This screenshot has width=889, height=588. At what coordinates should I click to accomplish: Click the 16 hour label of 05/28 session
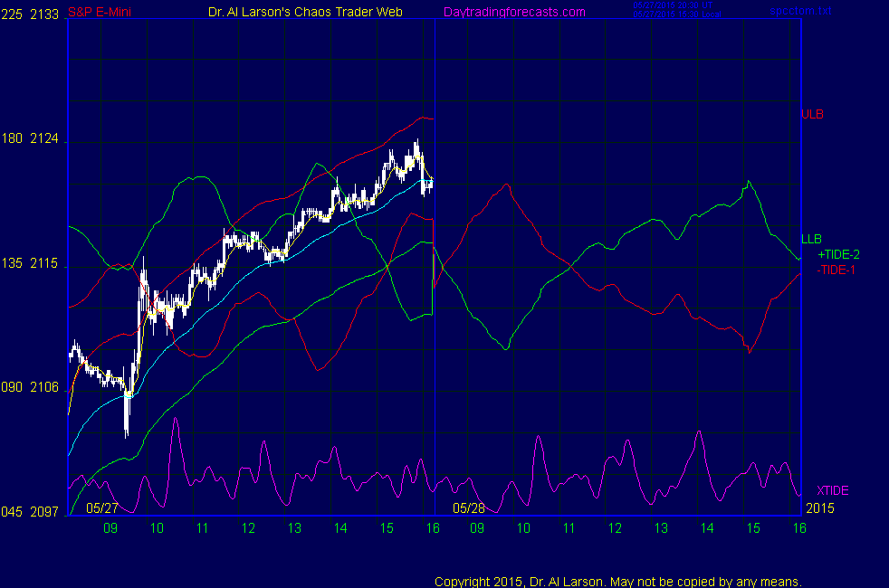point(799,528)
